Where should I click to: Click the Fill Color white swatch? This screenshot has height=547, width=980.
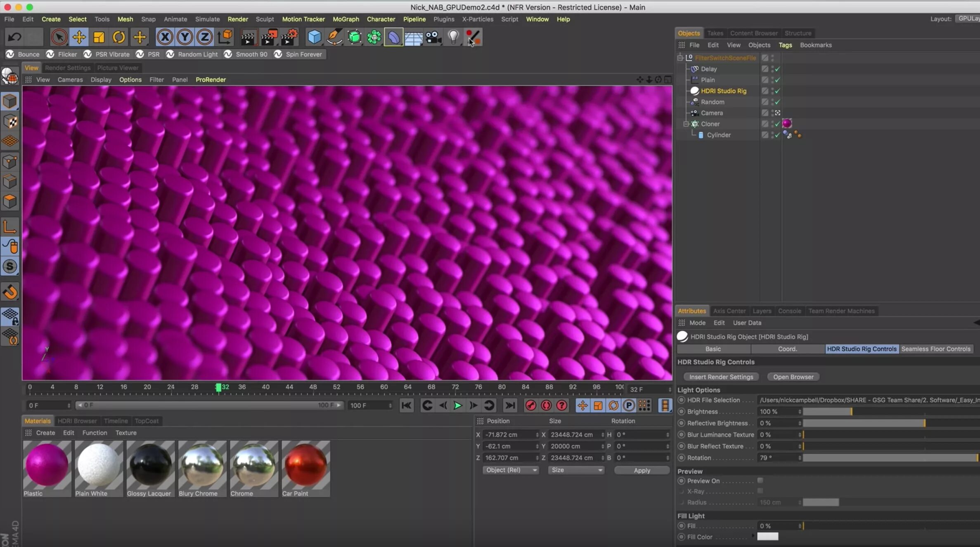coord(767,537)
